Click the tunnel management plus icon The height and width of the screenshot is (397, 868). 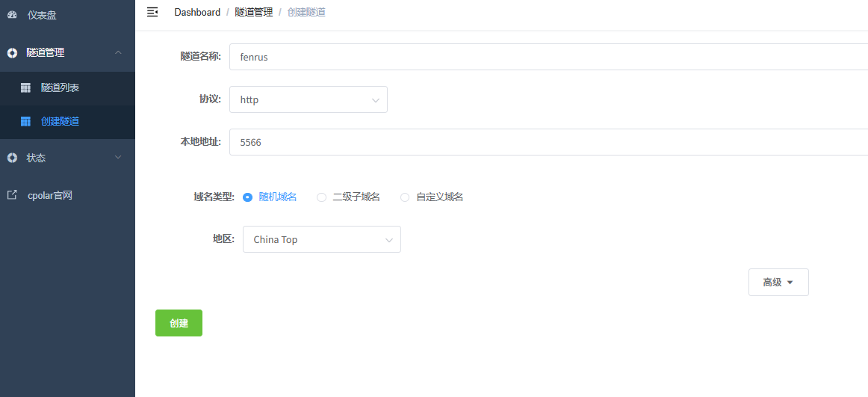click(12, 53)
